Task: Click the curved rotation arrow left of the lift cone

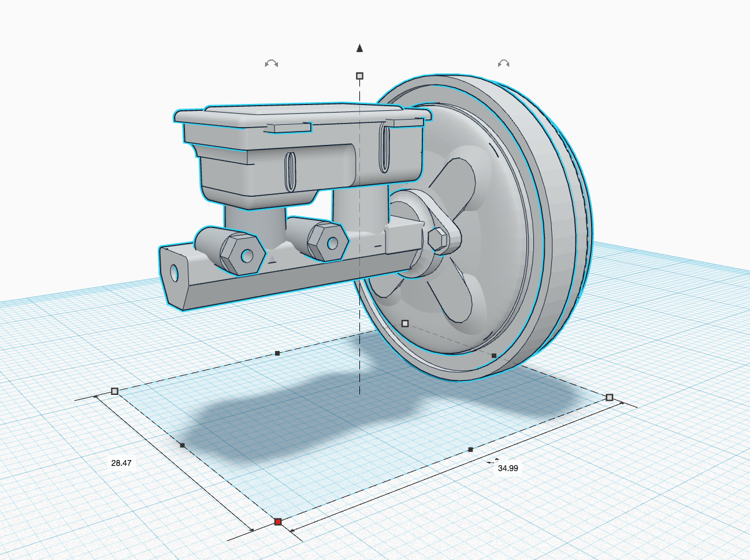Action: click(x=272, y=63)
